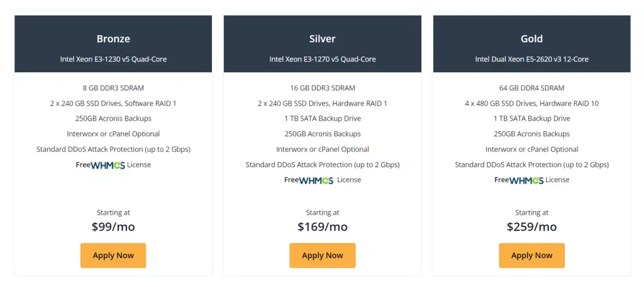644x287 pixels.
Task: Click 250GB Acronis Backups in Bronze card
Action: (x=113, y=119)
